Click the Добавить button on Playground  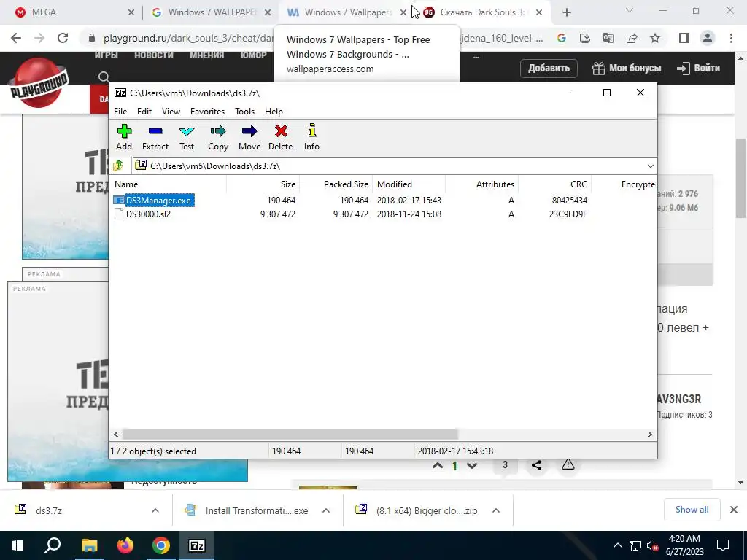point(549,68)
